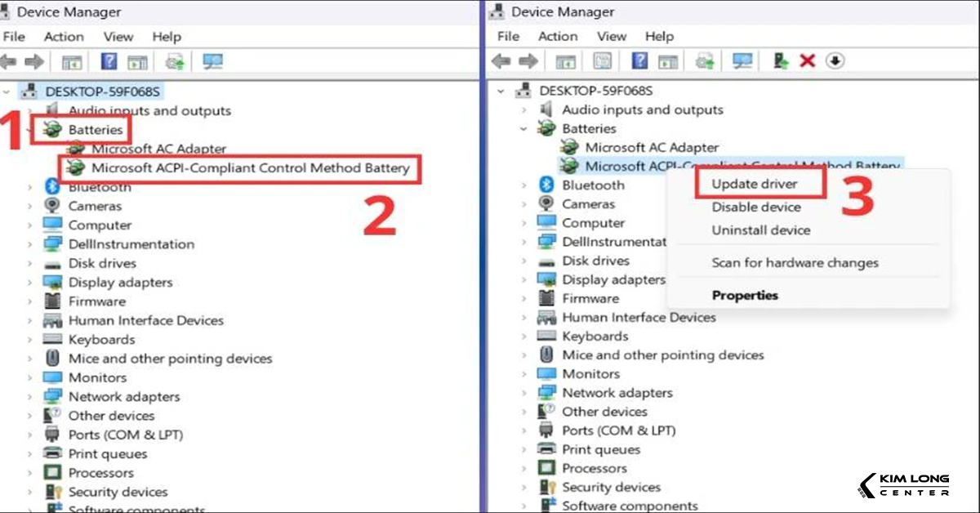Click the disable device down-arrow toolbar icon
This screenshot has height=513, width=980.
coord(835,61)
